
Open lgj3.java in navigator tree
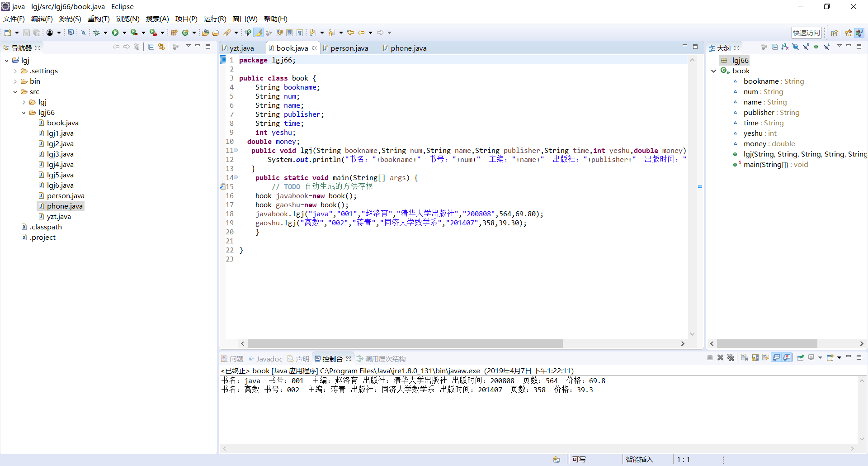click(60, 154)
